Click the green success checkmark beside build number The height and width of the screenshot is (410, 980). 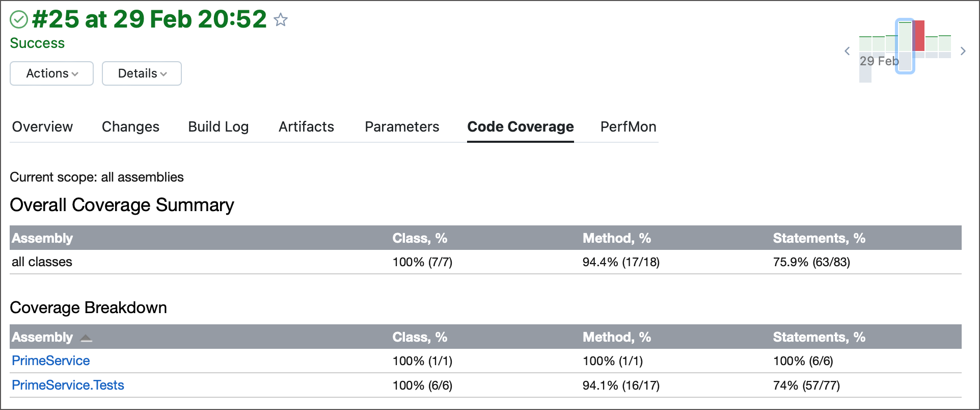point(19,19)
